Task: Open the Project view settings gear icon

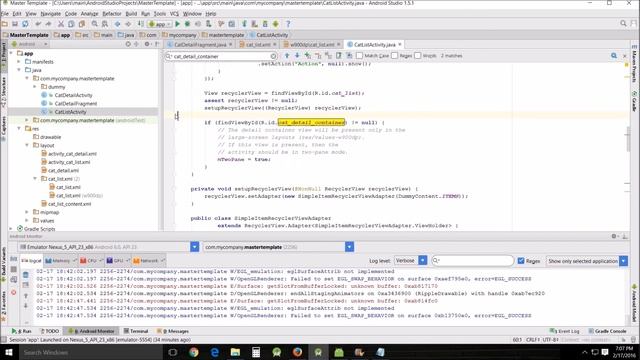Action: [147, 44]
